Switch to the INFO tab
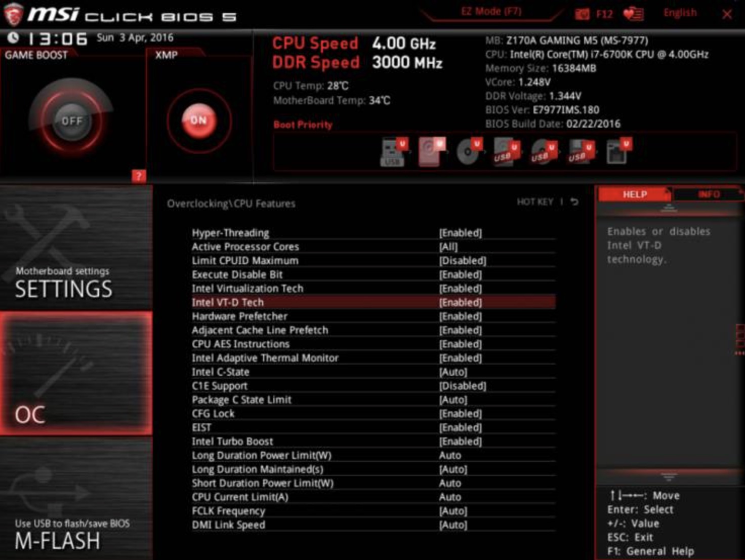745x560 pixels. (709, 194)
